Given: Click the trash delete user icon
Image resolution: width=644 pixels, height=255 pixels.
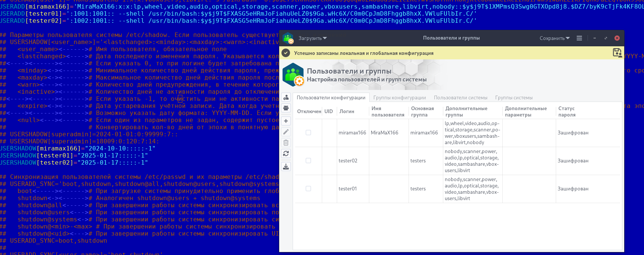Looking at the screenshot, I should [x=286, y=143].
